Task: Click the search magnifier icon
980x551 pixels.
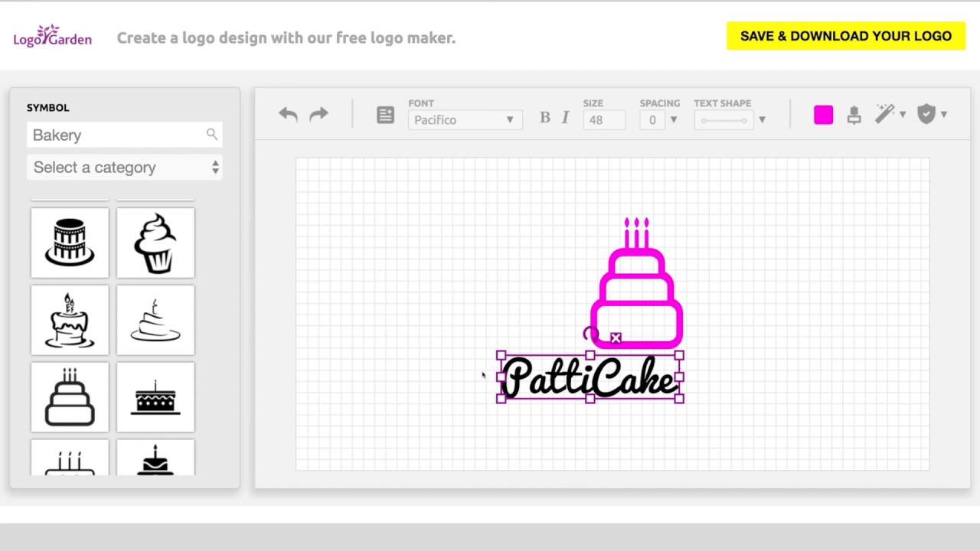Action: pos(212,135)
